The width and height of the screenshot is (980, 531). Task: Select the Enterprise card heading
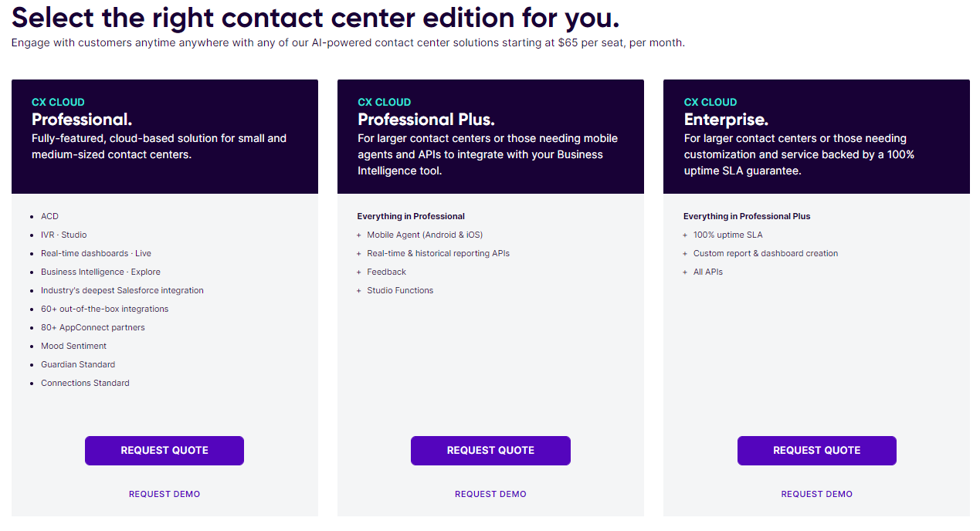coord(726,120)
